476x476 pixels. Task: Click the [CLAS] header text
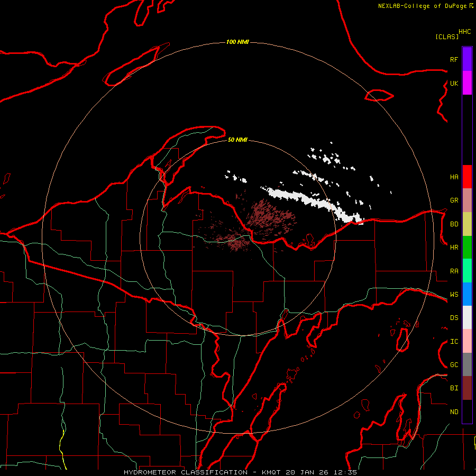(x=447, y=36)
